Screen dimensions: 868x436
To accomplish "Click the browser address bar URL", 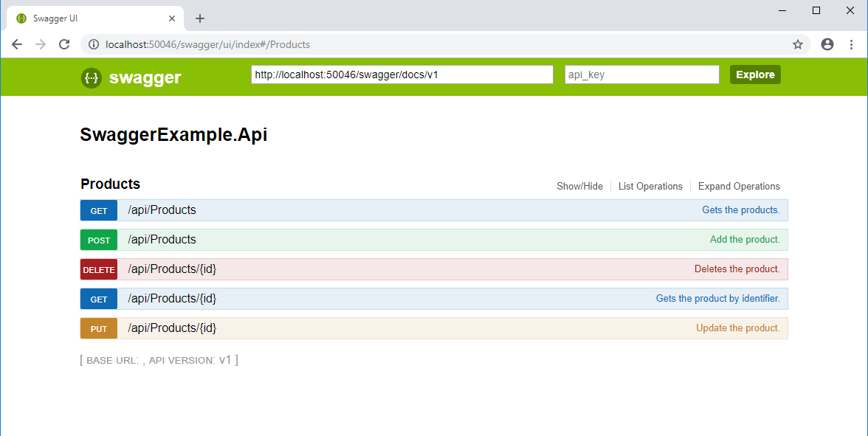I will (x=207, y=44).
